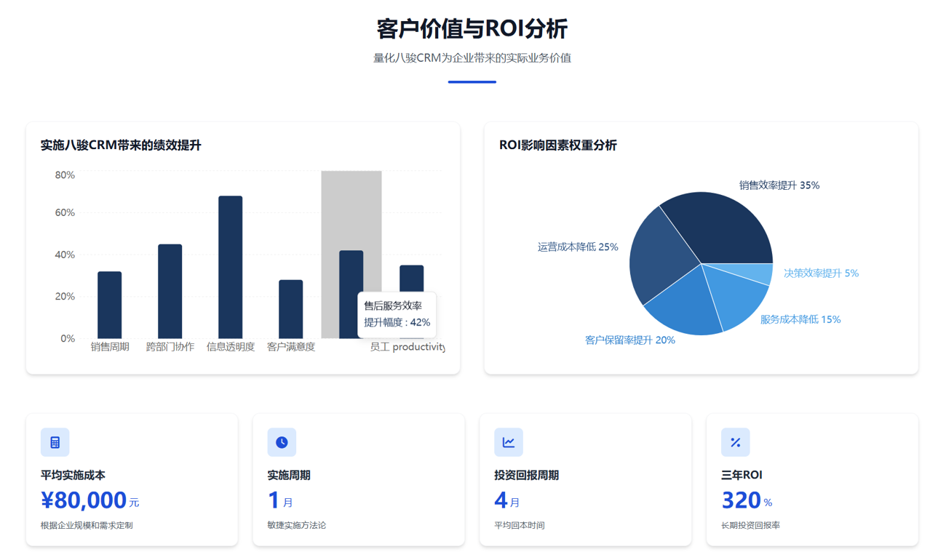The height and width of the screenshot is (560, 930).
Task: Click the percent icon above 三年ROI
Action: click(x=735, y=442)
